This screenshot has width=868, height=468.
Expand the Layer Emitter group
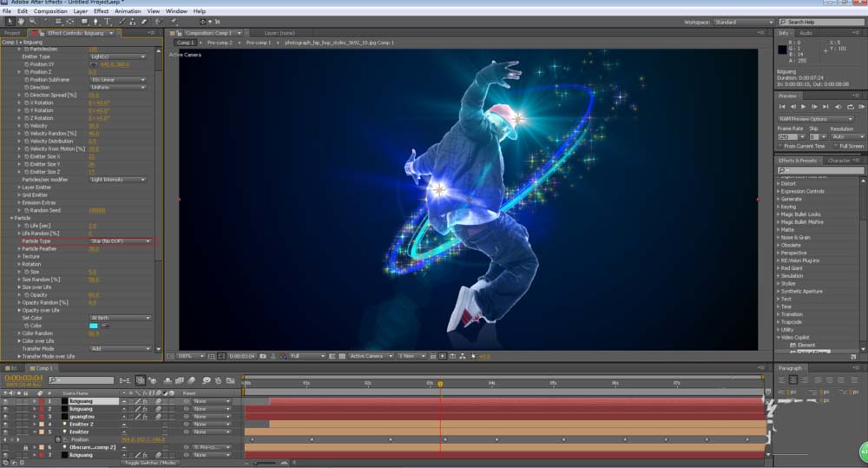point(19,188)
